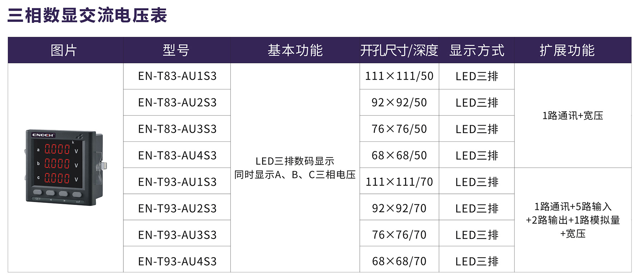Viewport: 644px width, 279px height.
Task: Click the 图片 column header
Action: tap(64, 50)
